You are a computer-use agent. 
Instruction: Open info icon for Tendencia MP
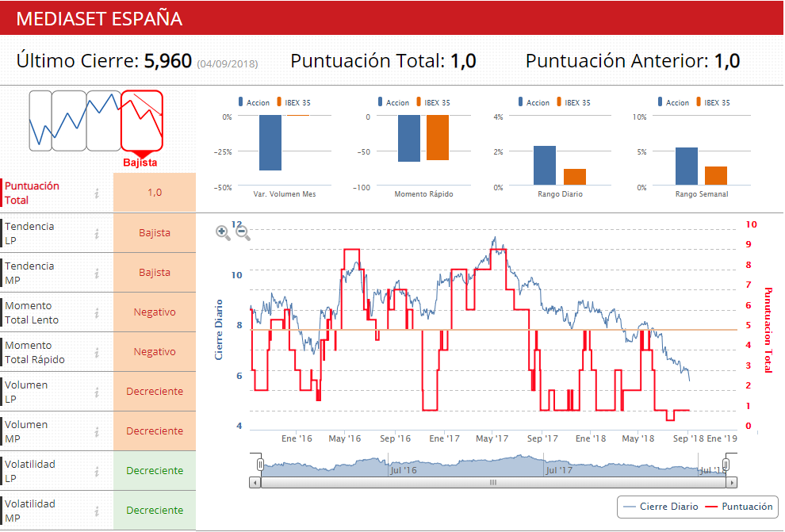point(97,273)
